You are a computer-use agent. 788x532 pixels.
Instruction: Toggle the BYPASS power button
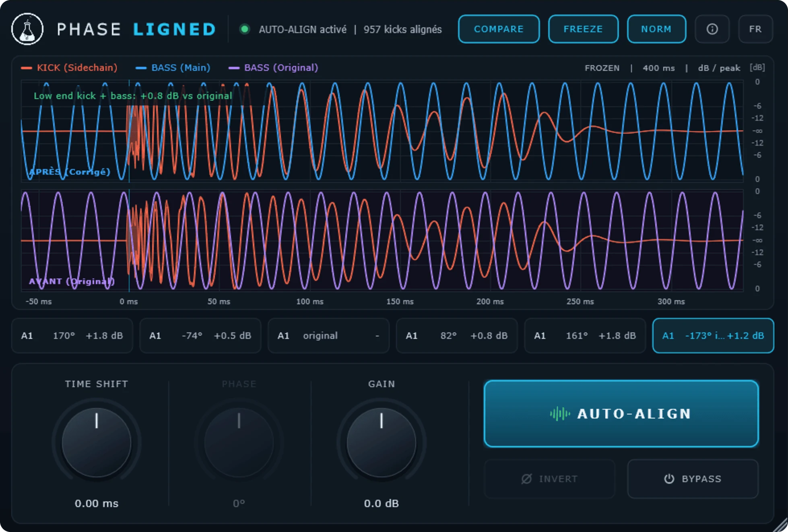693,479
